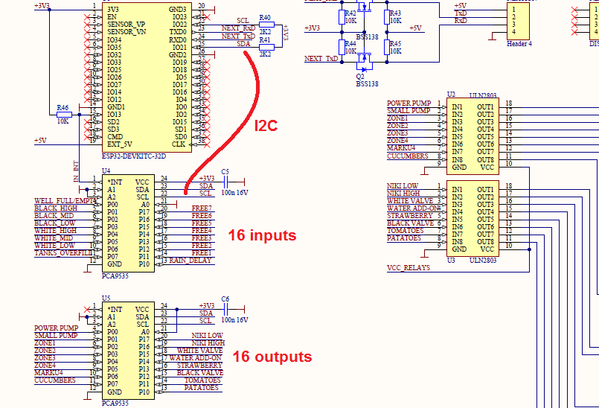
Task: Select capacitor C5 next to U4
Action: 225,182
